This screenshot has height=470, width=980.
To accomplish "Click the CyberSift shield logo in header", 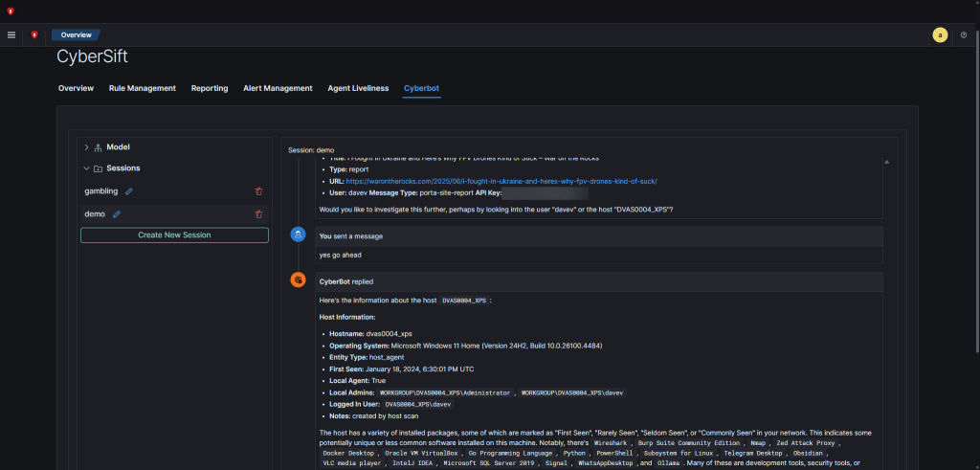I will 34,34.
